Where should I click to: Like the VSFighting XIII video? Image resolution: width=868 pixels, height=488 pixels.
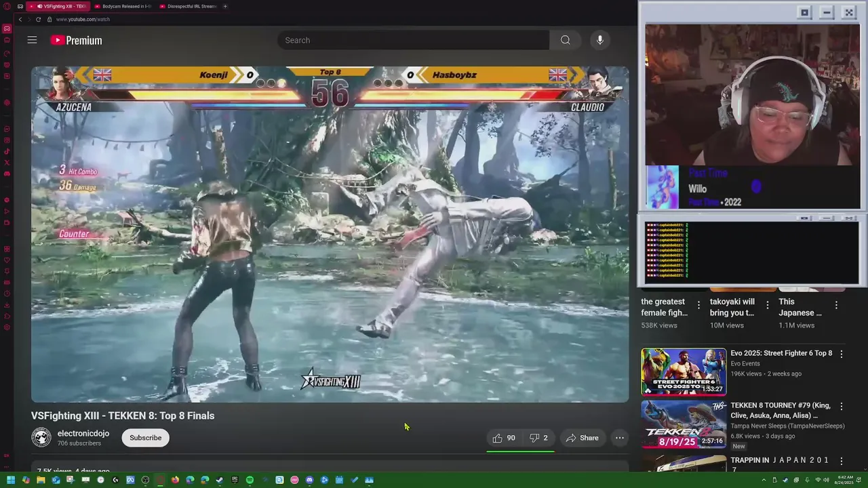(x=504, y=438)
